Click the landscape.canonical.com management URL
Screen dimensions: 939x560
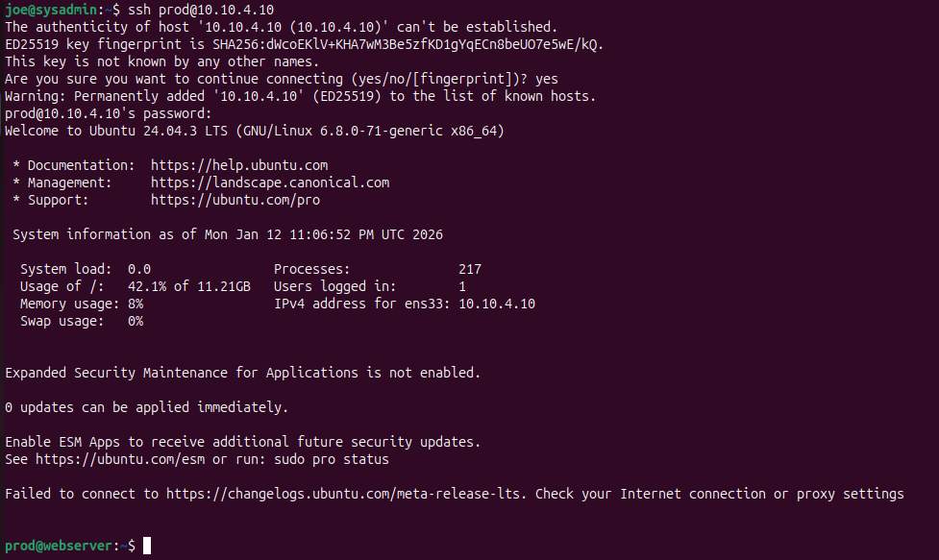270,183
